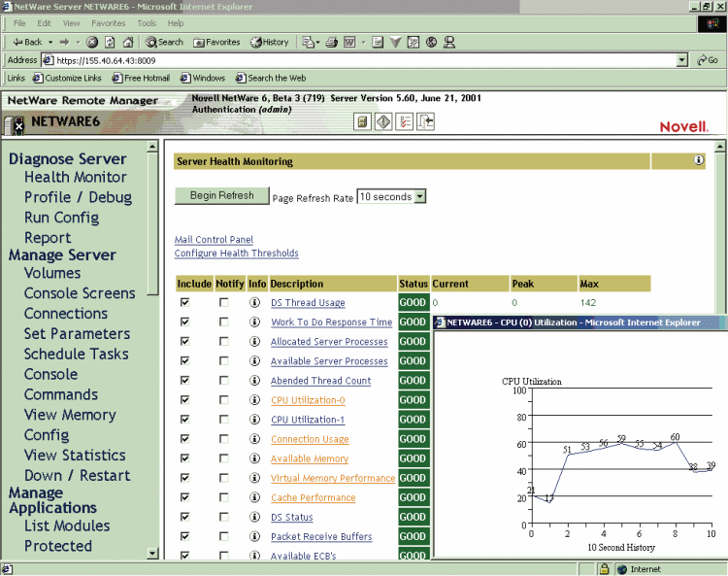
Task: Open the Edit icon dropdown arrow
Action: point(364,43)
